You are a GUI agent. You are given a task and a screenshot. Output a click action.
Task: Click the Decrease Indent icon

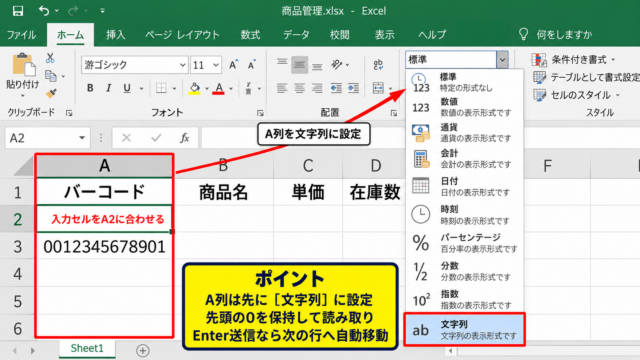(x=336, y=88)
